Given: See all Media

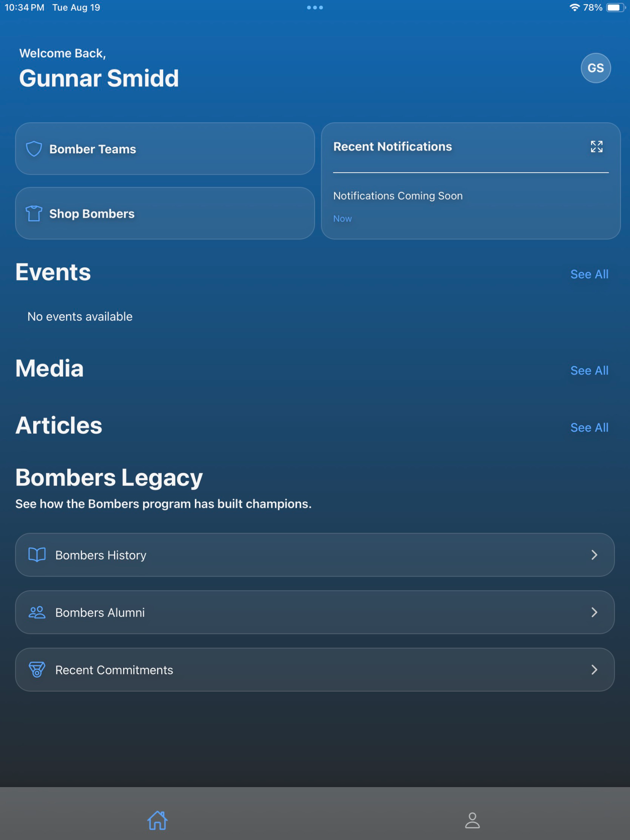Looking at the screenshot, I should point(589,370).
